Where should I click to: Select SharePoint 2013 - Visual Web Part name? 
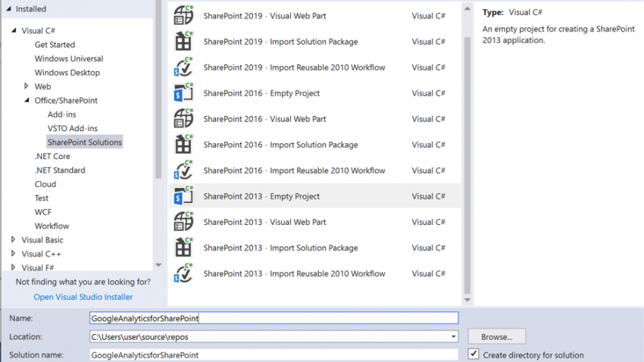click(x=264, y=222)
